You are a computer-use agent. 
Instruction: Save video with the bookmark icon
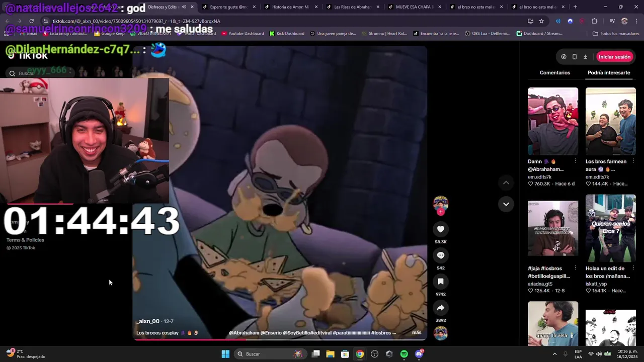[x=440, y=282]
